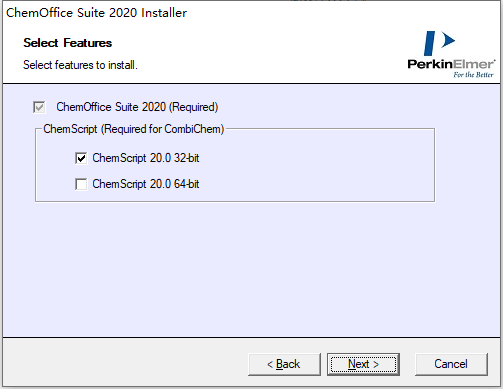The image size is (503, 389).
Task: Click the 'For the Better' tagline
Action: point(473,75)
